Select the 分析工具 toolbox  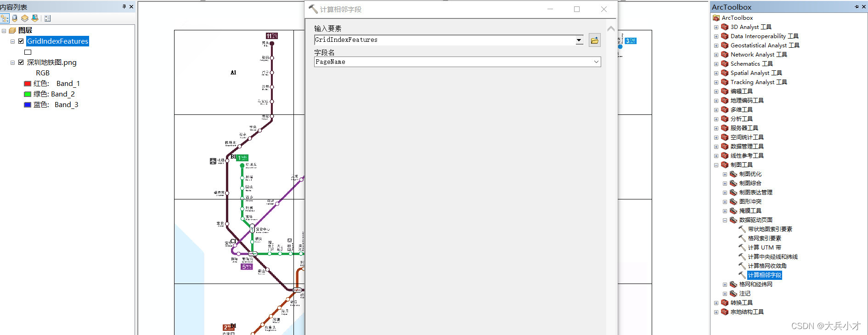point(741,119)
